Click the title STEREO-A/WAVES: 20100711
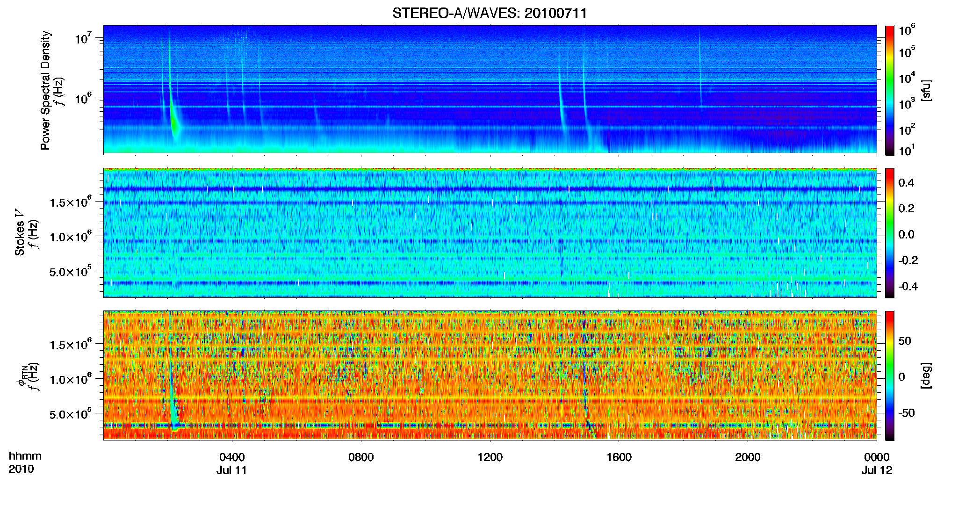This screenshot has width=980, height=505. (490, 13)
